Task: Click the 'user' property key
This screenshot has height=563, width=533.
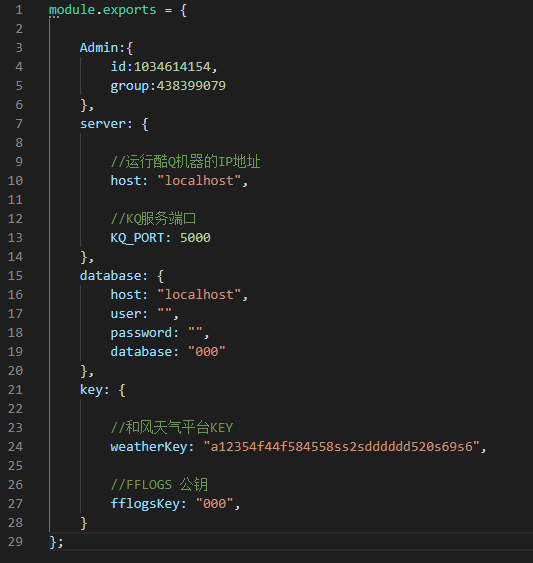Action: click(x=126, y=314)
